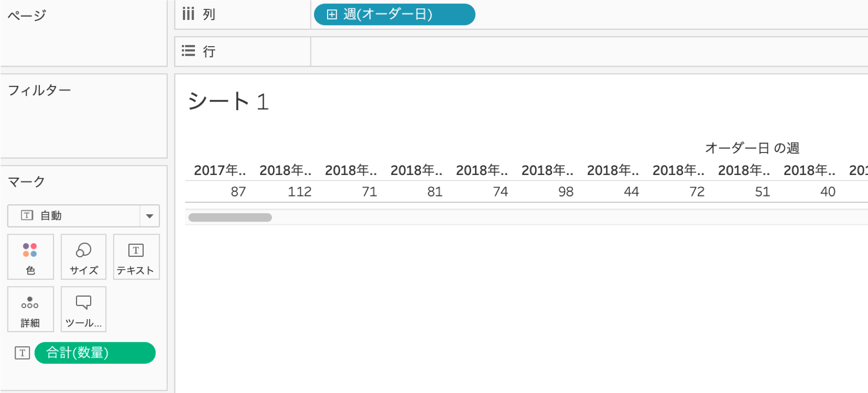Select the cell with value 81

[x=435, y=192]
